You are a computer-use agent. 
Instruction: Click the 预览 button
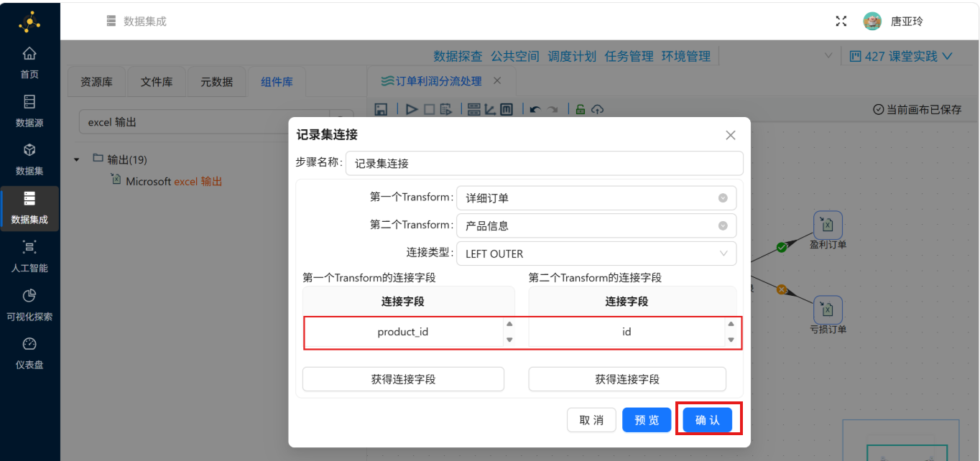coord(647,420)
